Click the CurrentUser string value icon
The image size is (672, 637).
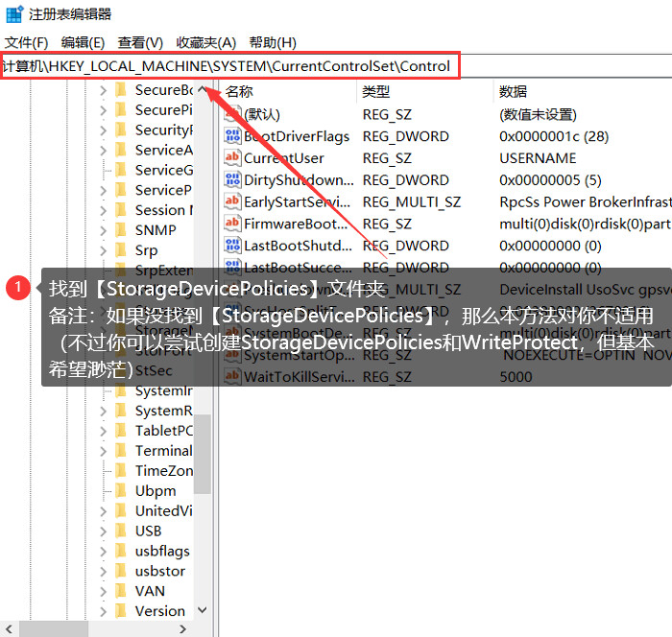pyautogui.click(x=232, y=158)
